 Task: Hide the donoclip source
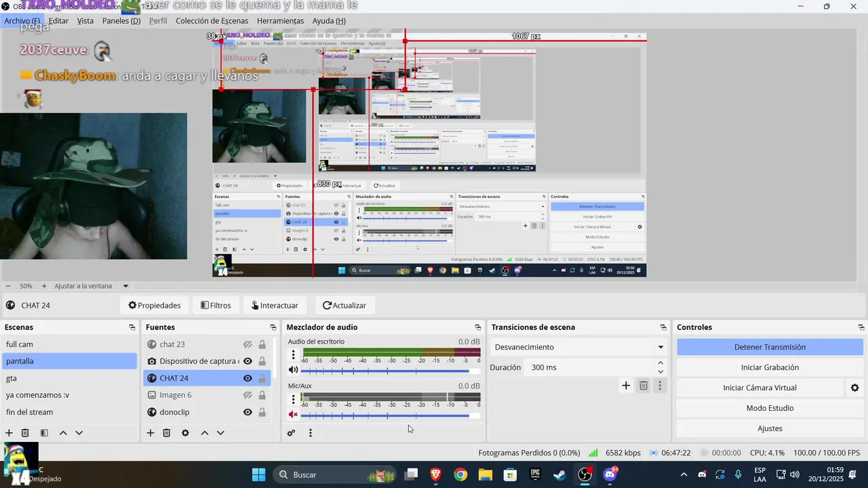point(248,412)
